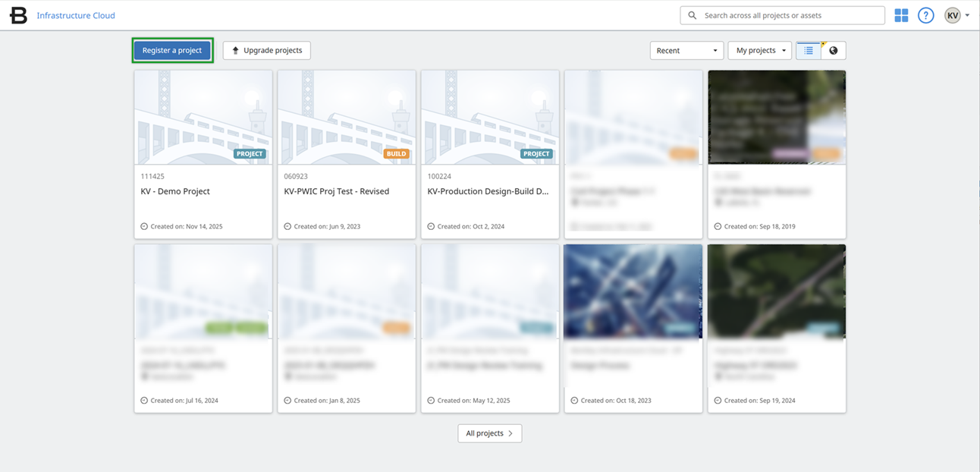Click clock icon beside Sep 18, 2019
This screenshot has width=980, height=472.
tap(718, 226)
